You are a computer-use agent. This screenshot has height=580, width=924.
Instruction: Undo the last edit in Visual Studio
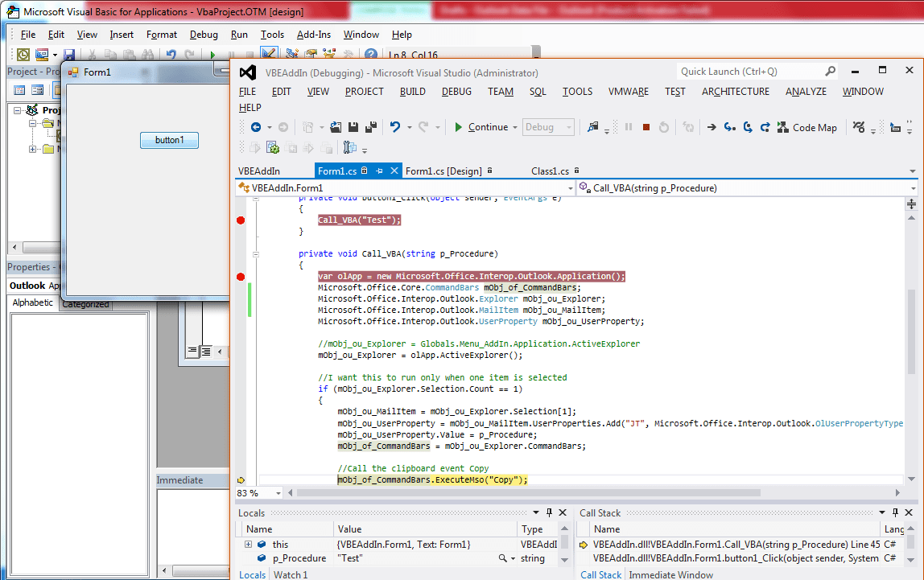pos(395,127)
